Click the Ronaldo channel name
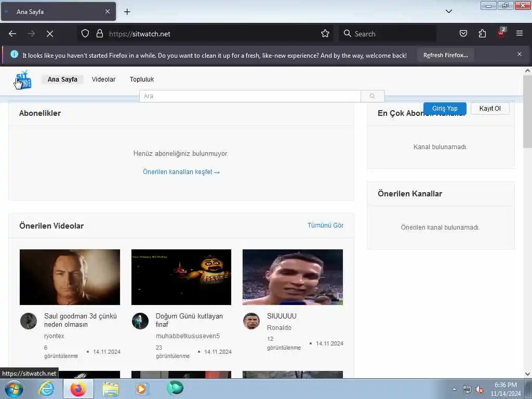This screenshot has height=399, width=532. 279,328
